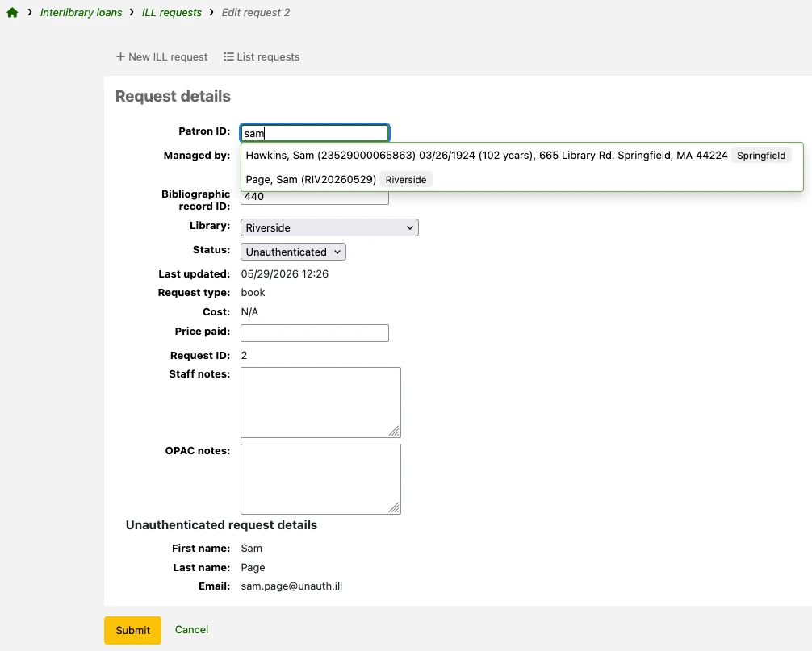This screenshot has height=651, width=812.
Task: Go to the home icon in breadcrumbs
Action: (x=12, y=13)
